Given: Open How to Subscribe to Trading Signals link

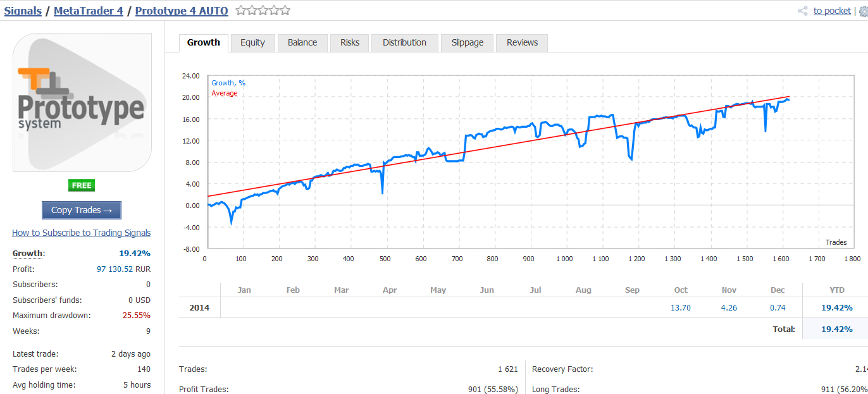Looking at the screenshot, I should [82, 233].
